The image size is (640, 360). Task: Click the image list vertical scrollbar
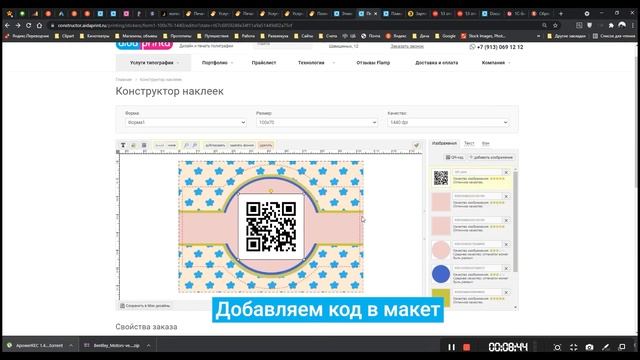[x=516, y=222]
